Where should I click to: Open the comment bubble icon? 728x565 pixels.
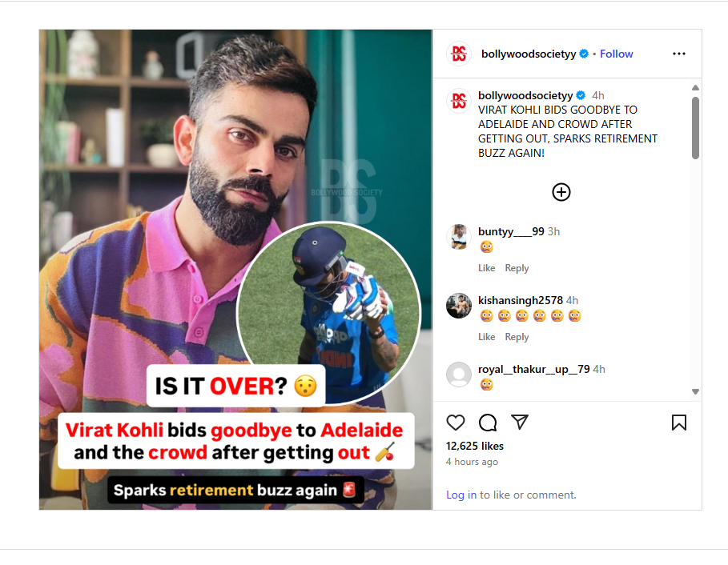[488, 422]
